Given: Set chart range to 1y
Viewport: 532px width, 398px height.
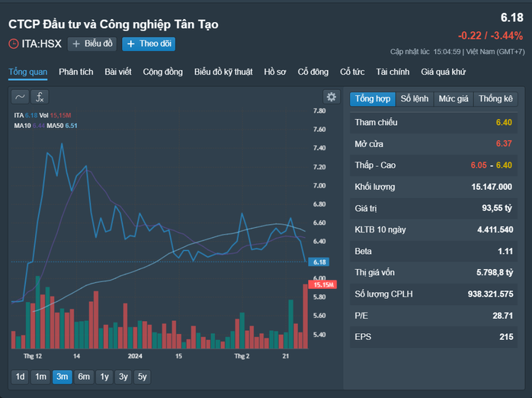Looking at the screenshot, I should (104, 377).
